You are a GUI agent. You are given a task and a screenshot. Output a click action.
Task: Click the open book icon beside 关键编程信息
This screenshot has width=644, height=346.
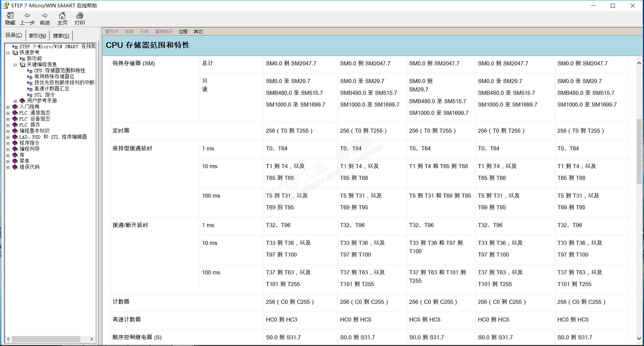click(x=22, y=65)
